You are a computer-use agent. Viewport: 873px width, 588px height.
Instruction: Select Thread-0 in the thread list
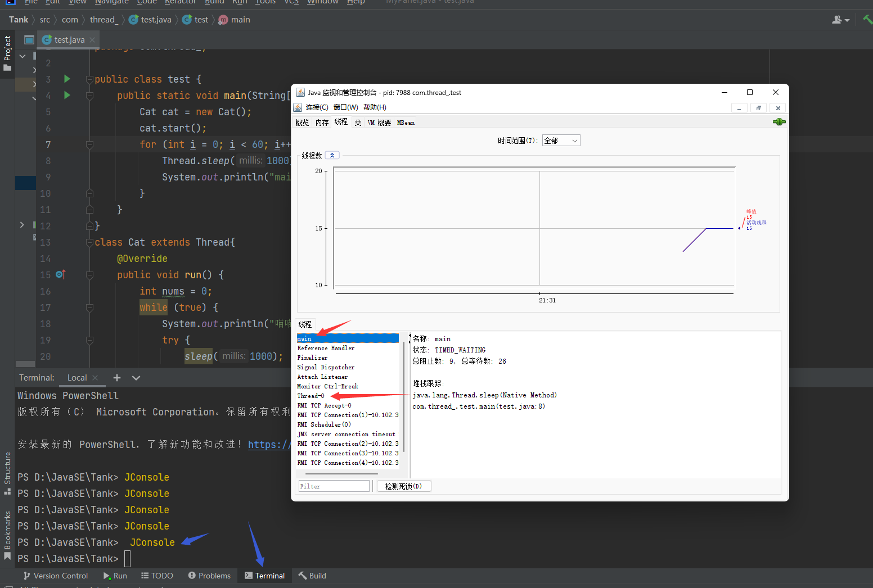tap(348, 396)
